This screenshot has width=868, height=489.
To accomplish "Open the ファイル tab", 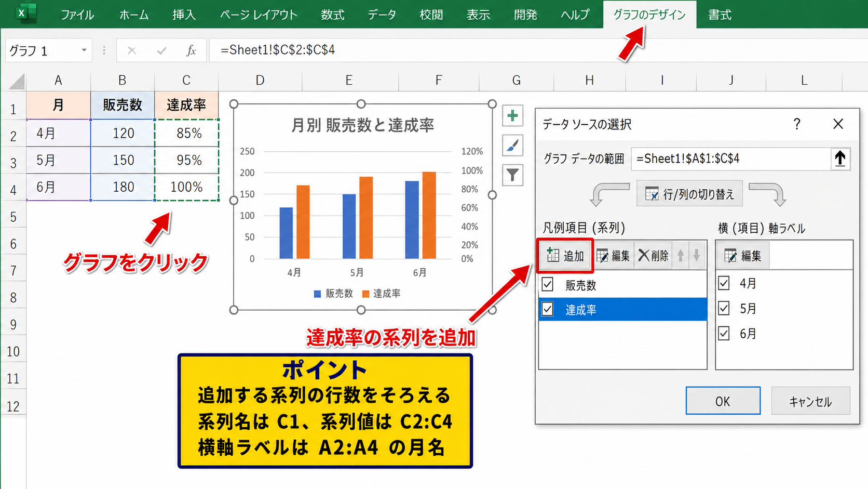I will [77, 15].
